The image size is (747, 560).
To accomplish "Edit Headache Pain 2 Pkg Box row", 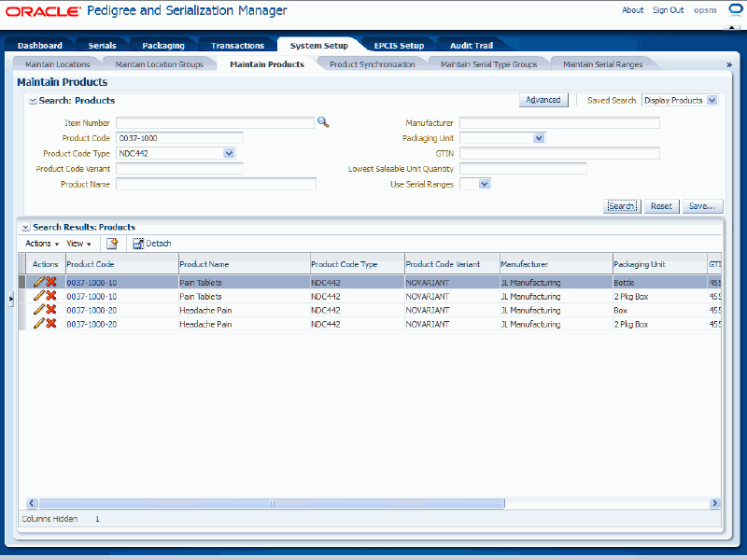I will coord(38,323).
